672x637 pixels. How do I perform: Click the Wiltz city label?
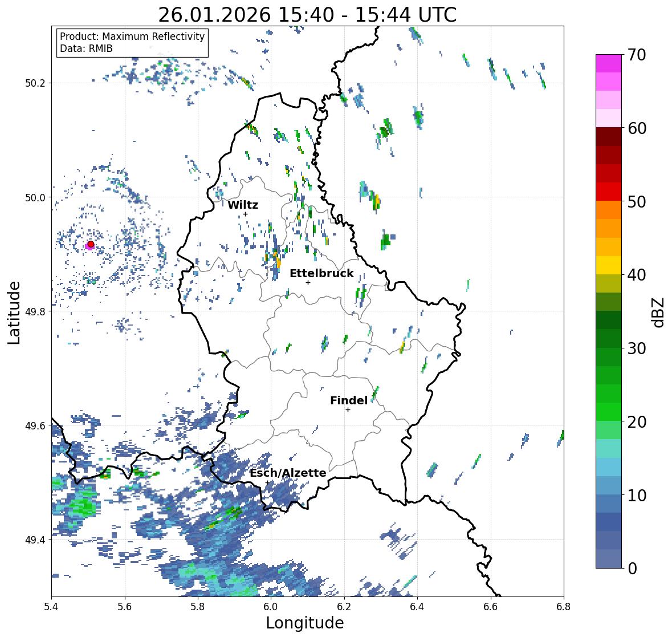click(x=243, y=205)
